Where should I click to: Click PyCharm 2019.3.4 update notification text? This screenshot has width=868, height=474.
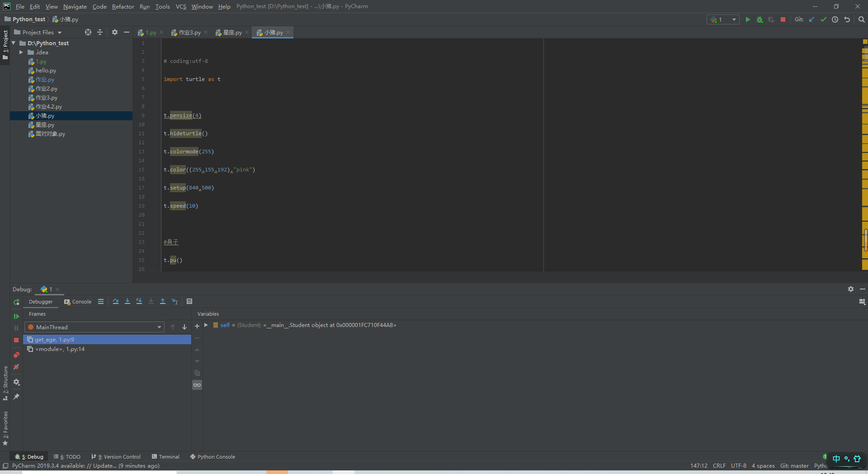(86, 466)
